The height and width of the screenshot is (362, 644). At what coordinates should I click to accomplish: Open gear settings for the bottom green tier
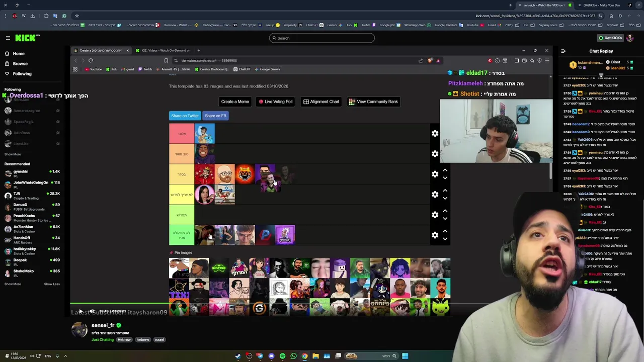(435, 235)
